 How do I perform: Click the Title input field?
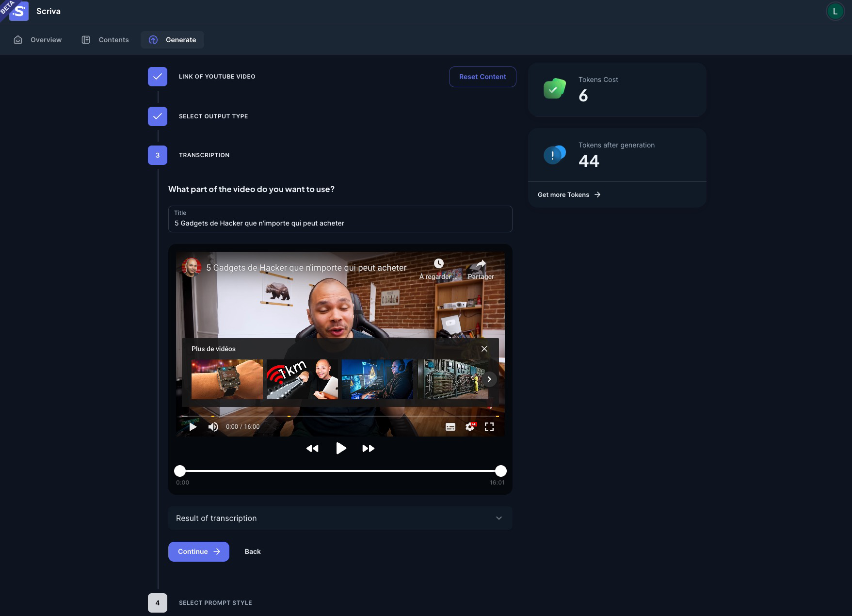(x=340, y=223)
